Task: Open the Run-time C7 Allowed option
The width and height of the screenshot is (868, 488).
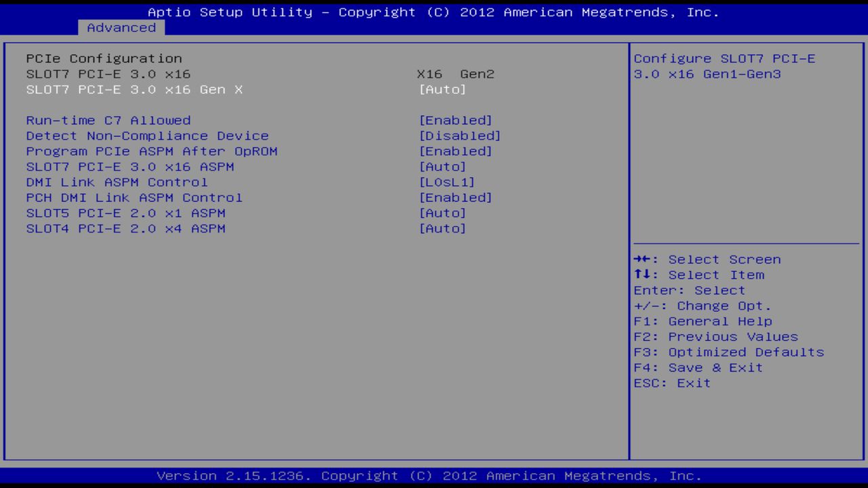Action: coord(108,120)
